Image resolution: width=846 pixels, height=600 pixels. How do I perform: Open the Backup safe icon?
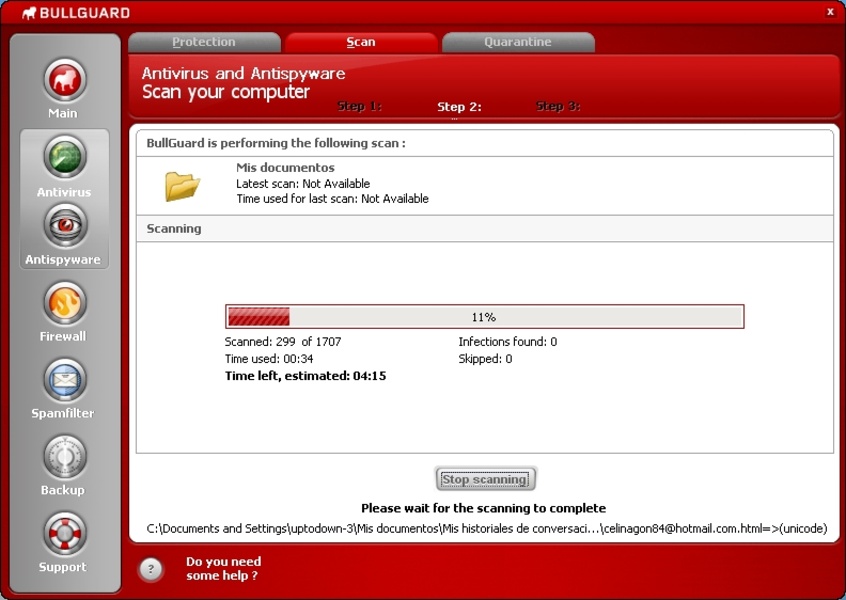tap(64, 456)
